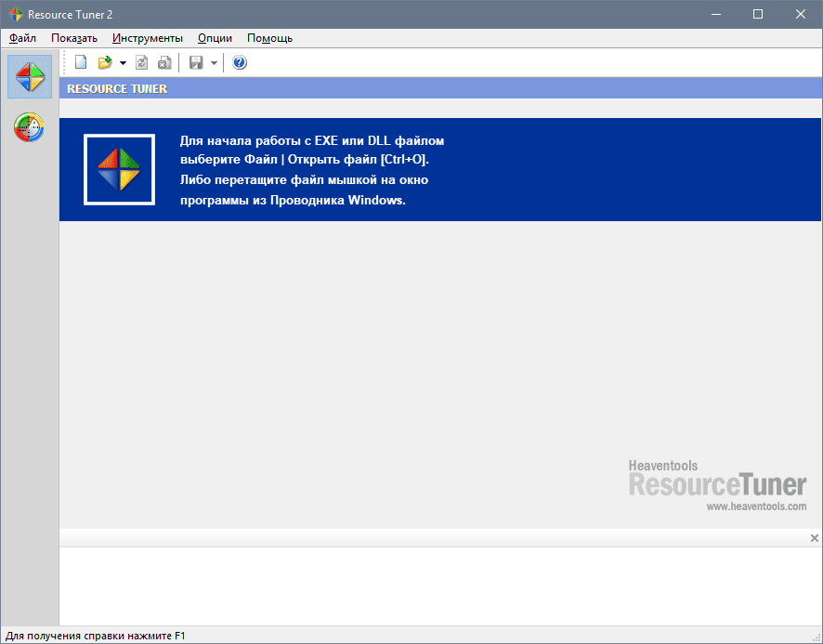
Task: Select the Resource Tuner sidebar icon
Action: tap(30, 77)
